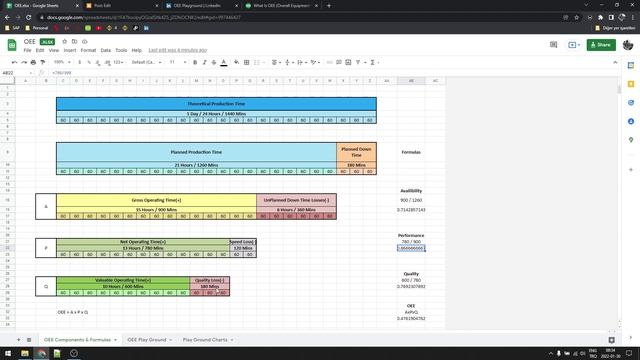This screenshot has width=640, height=360.
Task: Star the OEE document
Action: click(64, 42)
